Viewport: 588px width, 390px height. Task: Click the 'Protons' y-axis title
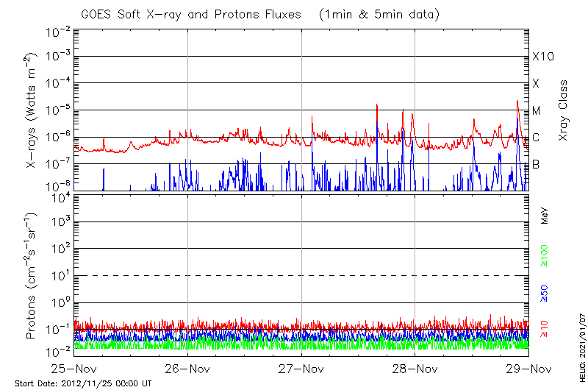pos(32,276)
